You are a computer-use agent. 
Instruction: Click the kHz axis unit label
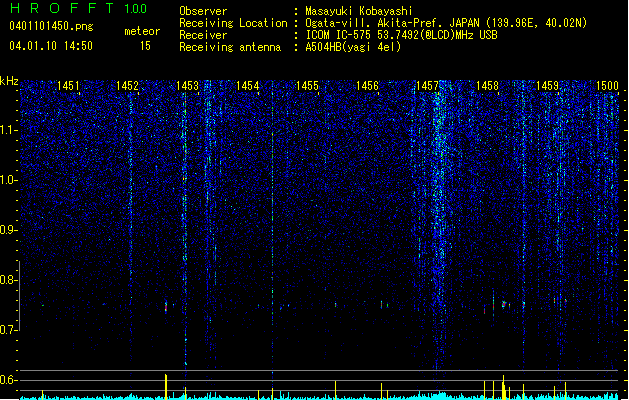pyautogui.click(x=9, y=81)
